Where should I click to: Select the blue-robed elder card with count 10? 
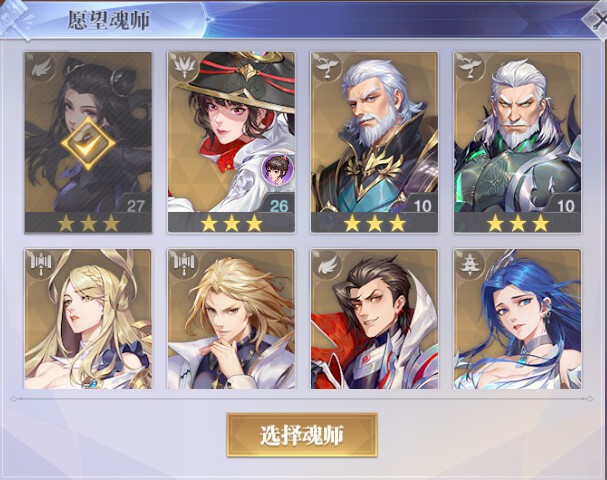[x=374, y=142]
